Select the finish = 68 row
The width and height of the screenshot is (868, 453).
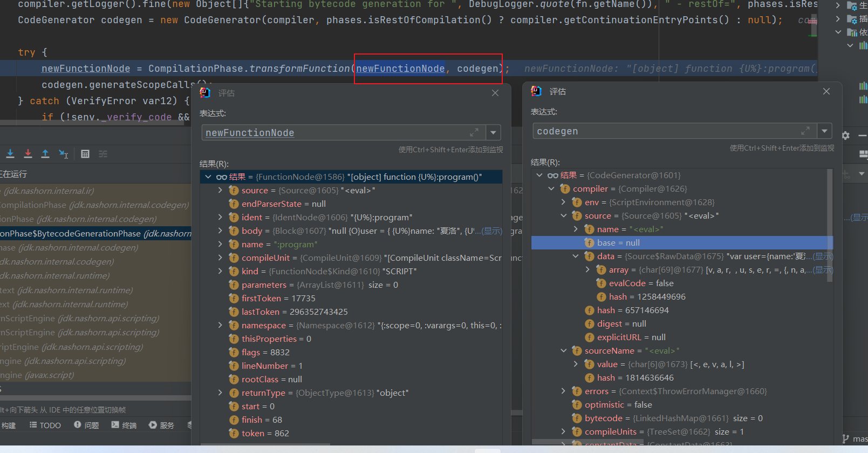351,420
